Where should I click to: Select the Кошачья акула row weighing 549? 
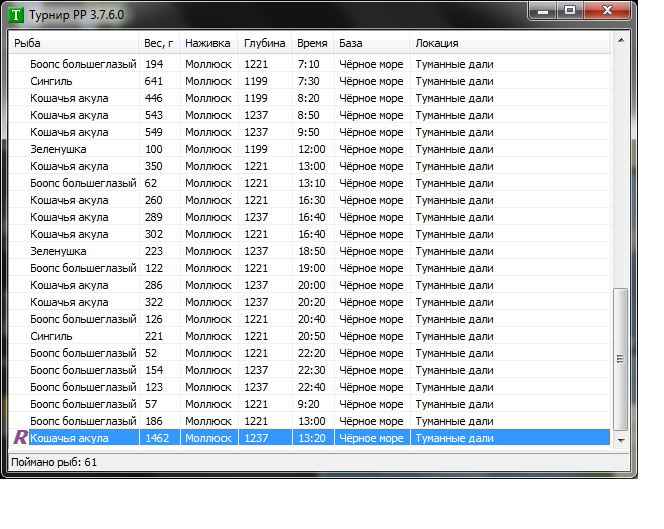[310, 132]
